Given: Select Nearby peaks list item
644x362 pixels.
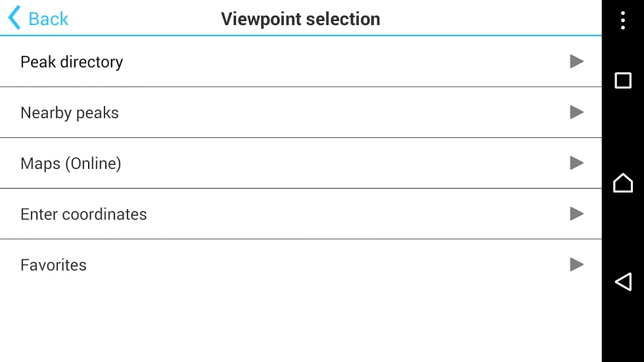Looking at the screenshot, I should [70, 113].
